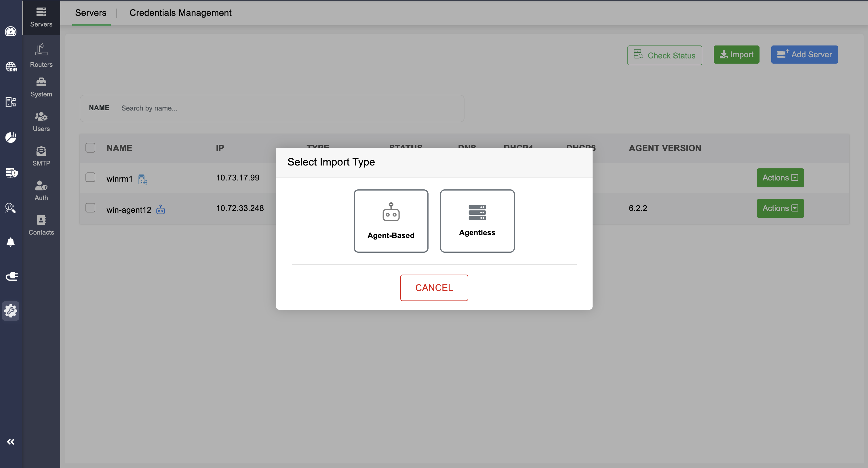Click the IP address 10.73.17.99
The image size is (868, 468).
[x=237, y=178]
